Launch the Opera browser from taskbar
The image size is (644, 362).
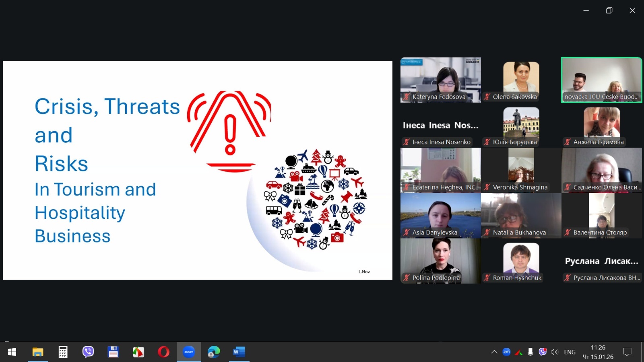click(163, 352)
